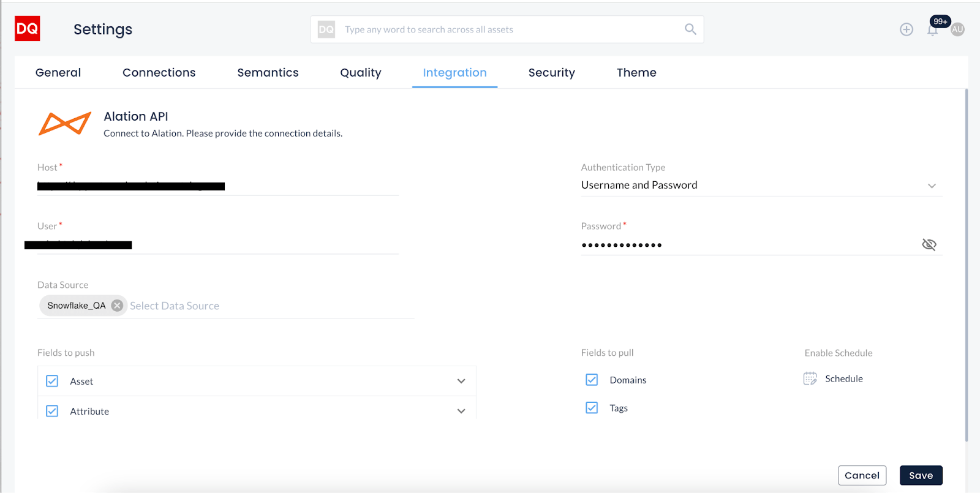Click the Host input field

218,186
